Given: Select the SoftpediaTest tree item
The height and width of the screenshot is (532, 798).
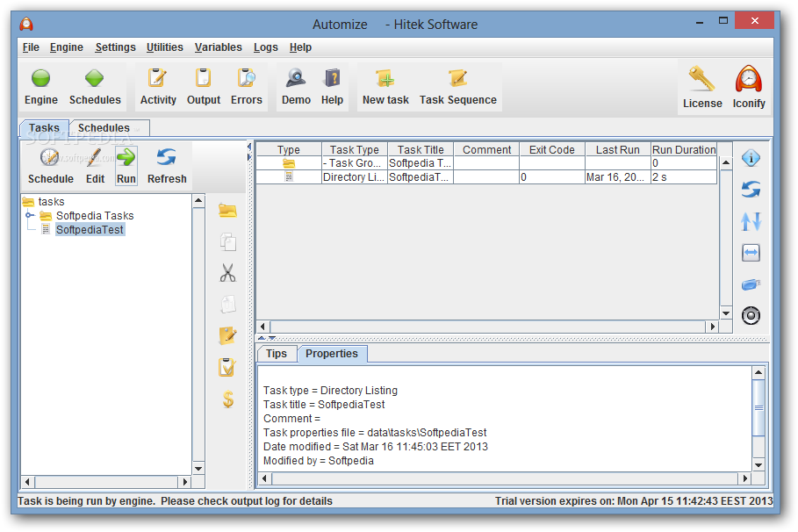Looking at the screenshot, I should tap(90, 230).
